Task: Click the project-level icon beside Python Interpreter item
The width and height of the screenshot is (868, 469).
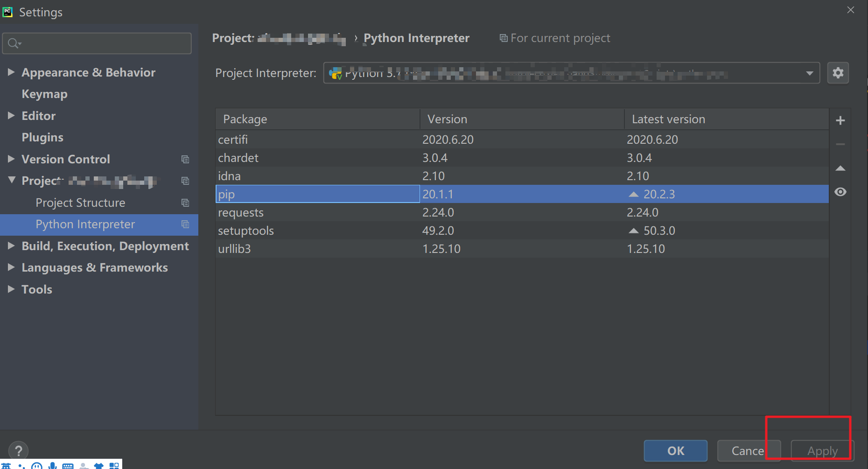Action: tap(185, 224)
